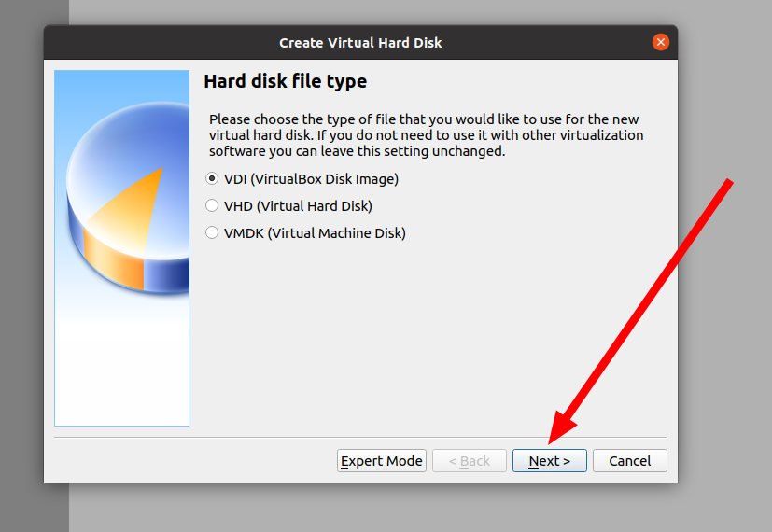The height and width of the screenshot is (532, 772).
Task: Select the VDI (VirtualBox Disk Image) radio button
Action: (212, 179)
